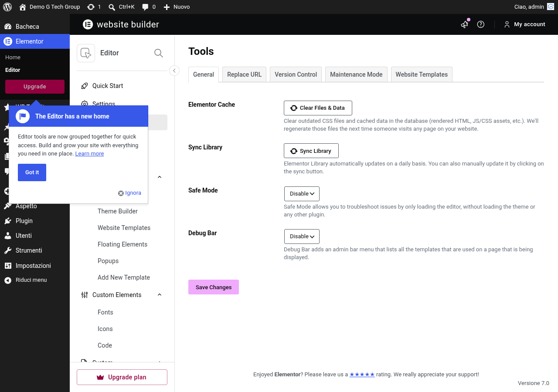Open the Impostazioni menu

[35, 266]
